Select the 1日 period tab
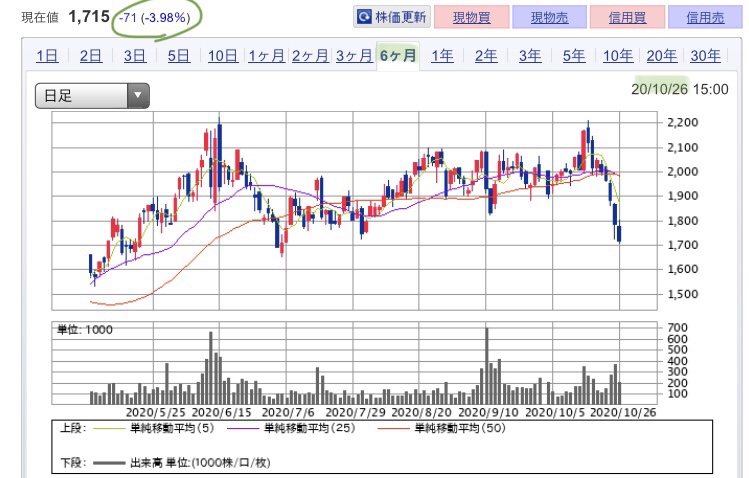 [x=46, y=56]
